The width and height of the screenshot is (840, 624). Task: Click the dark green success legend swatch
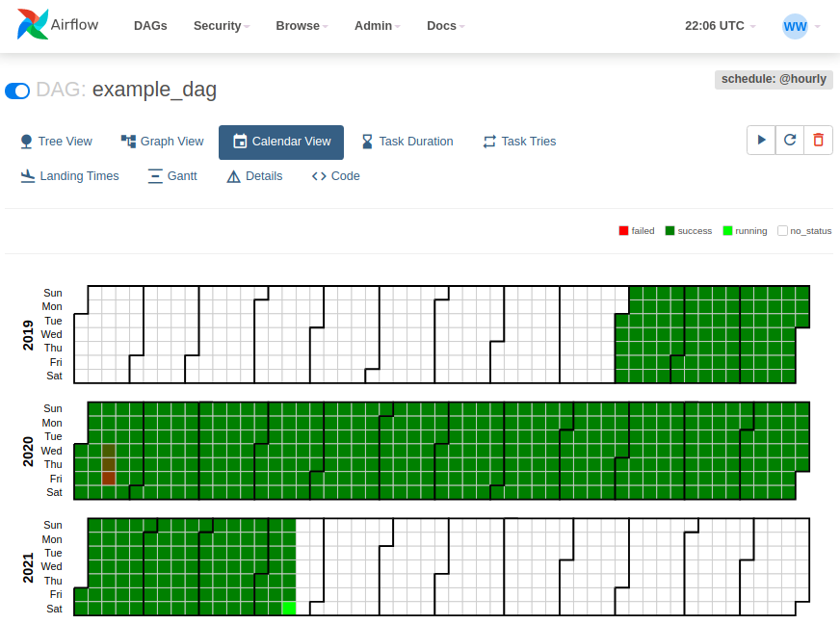click(x=669, y=231)
